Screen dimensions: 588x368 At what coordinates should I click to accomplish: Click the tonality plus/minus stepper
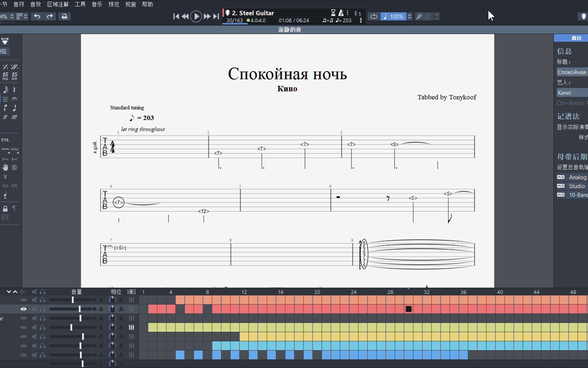[437, 16]
